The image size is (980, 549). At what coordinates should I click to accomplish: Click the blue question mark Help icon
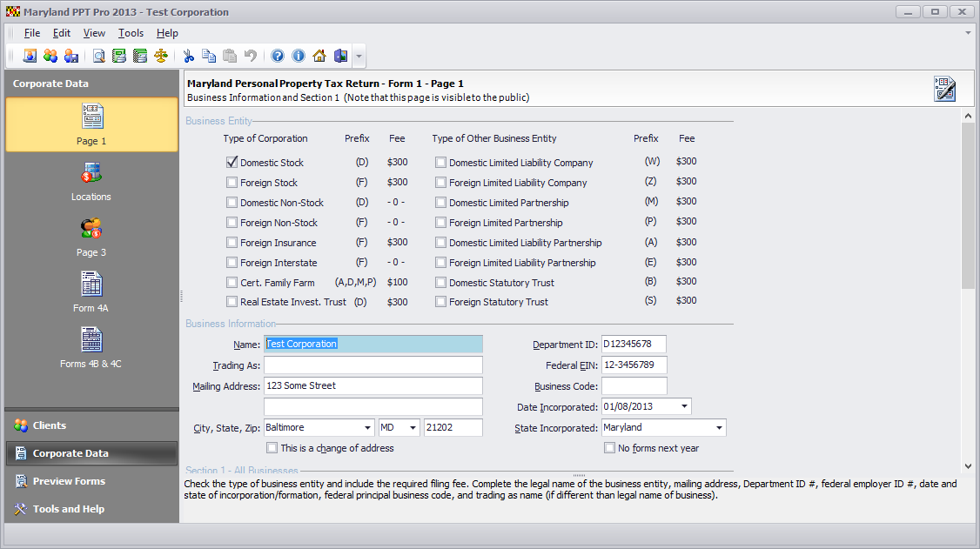(x=278, y=57)
